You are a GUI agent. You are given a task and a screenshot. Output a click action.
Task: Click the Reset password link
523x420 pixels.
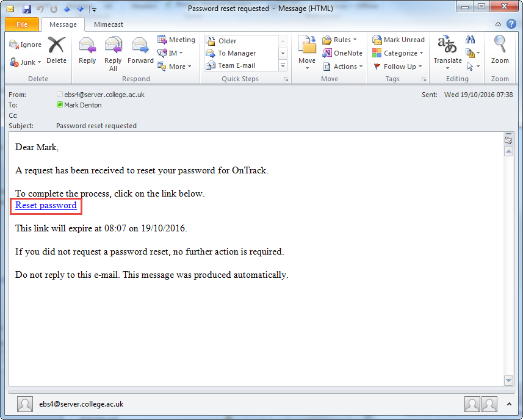pos(46,206)
